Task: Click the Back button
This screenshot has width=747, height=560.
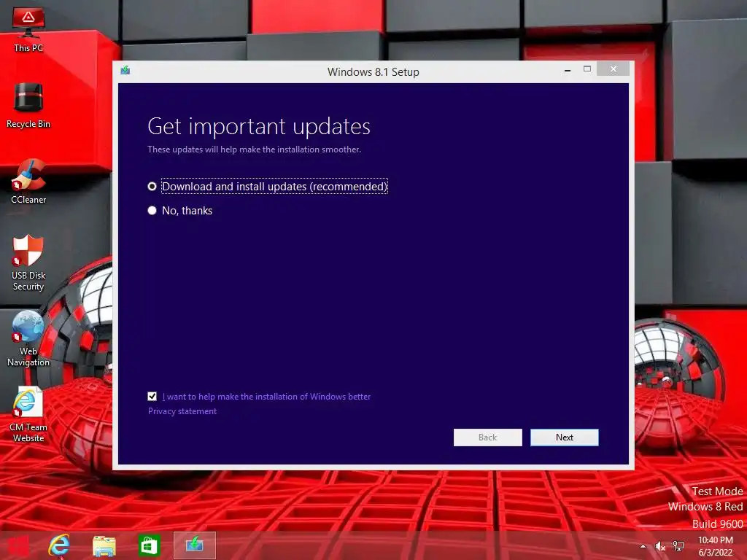Action: pos(487,437)
